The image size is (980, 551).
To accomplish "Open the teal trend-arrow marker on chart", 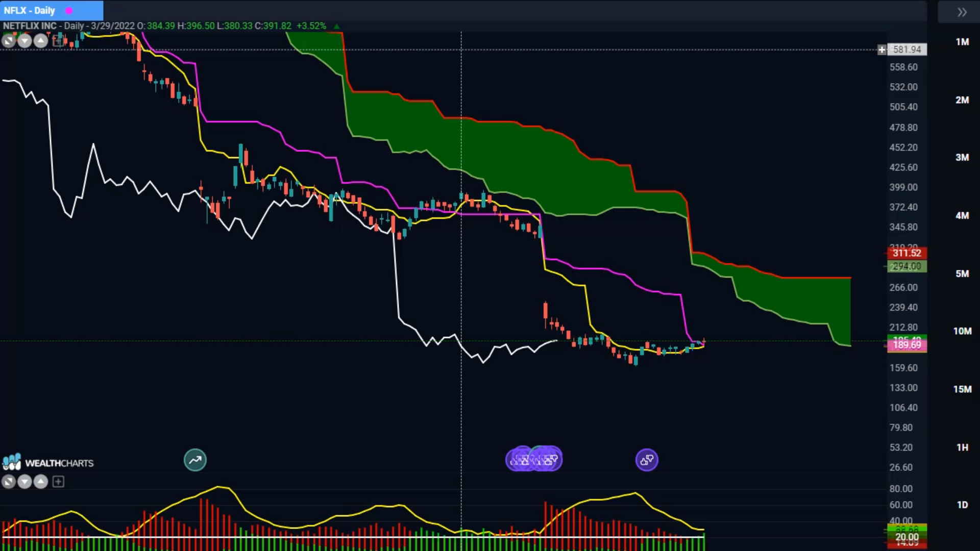I will [195, 460].
